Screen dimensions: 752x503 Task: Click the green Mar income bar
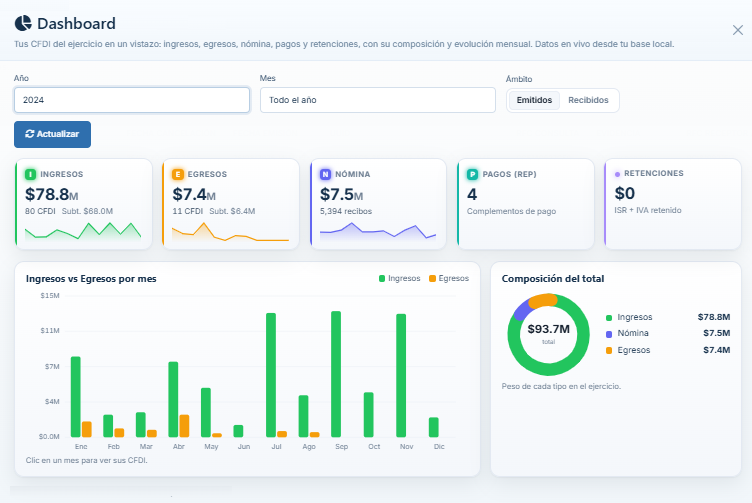141,424
